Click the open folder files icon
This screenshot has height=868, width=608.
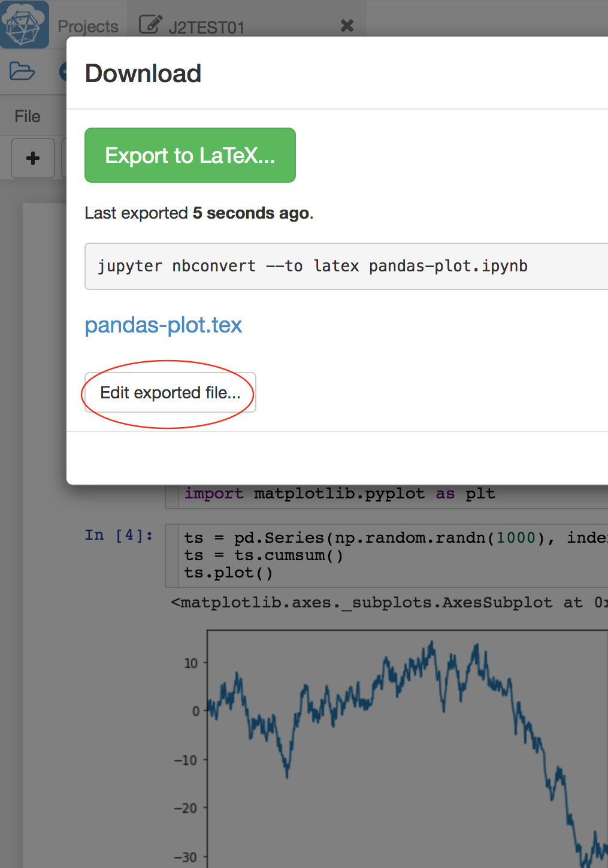(x=22, y=71)
